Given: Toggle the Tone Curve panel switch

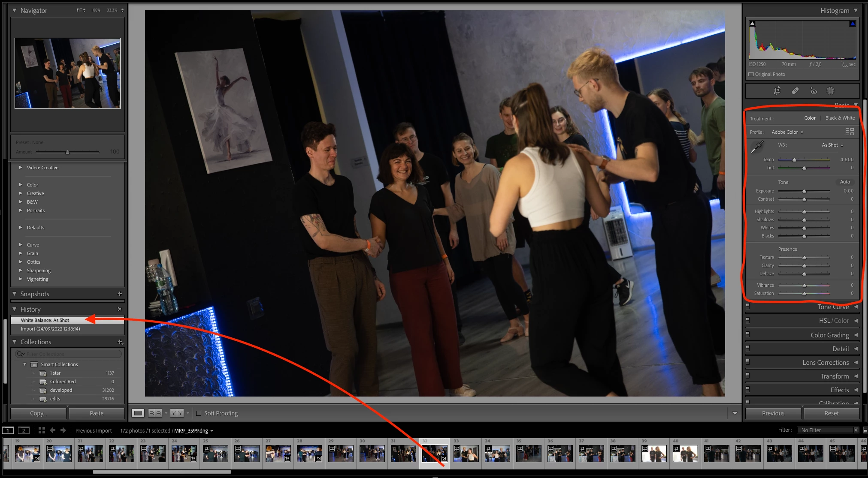Looking at the screenshot, I should [x=748, y=307].
